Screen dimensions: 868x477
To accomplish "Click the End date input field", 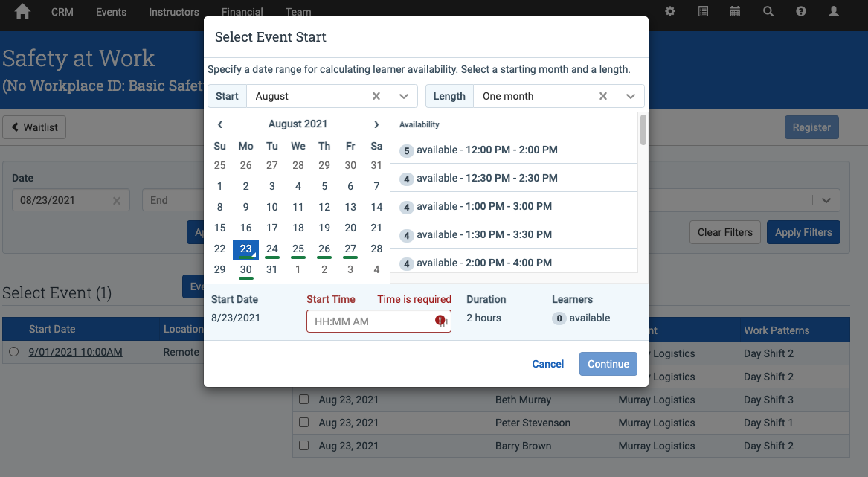I will point(173,201).
